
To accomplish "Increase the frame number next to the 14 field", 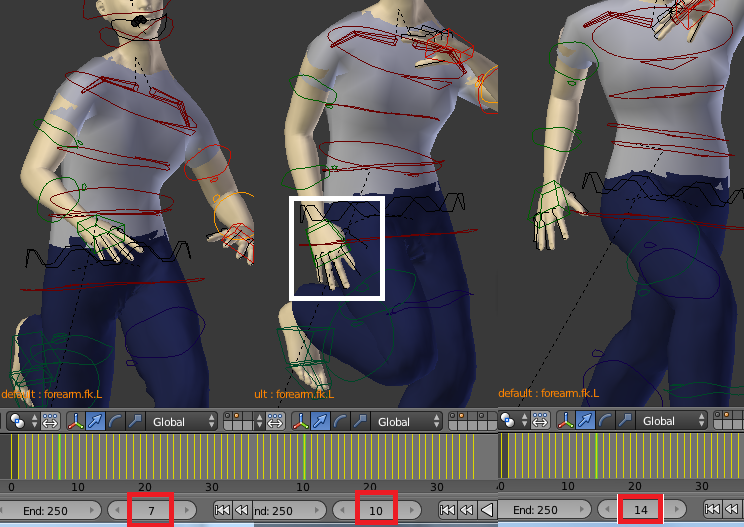I will point(678,510).
